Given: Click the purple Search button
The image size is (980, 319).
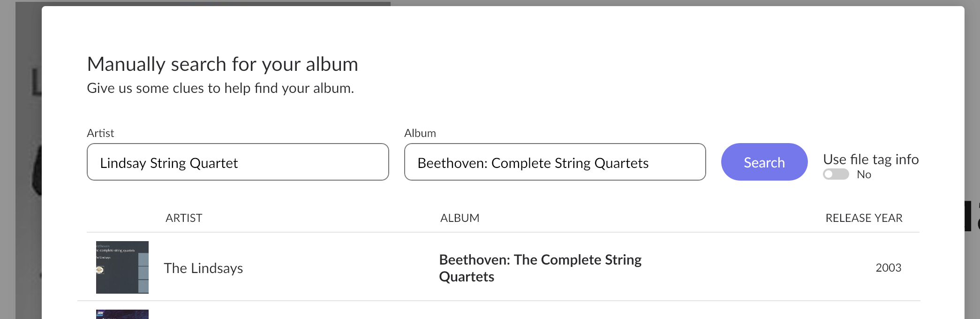Looking at the screenshot, I should pyautogui.click(x=764, y=162).
